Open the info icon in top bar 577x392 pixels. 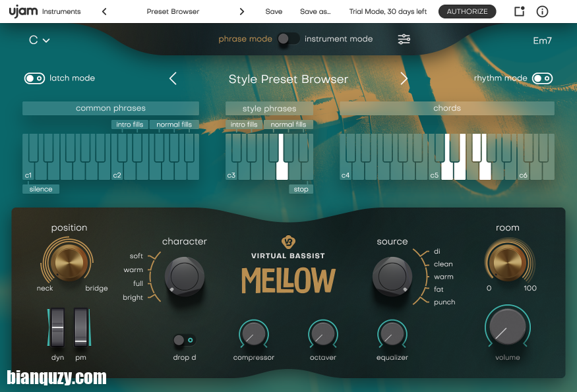(x=542, y=11)
